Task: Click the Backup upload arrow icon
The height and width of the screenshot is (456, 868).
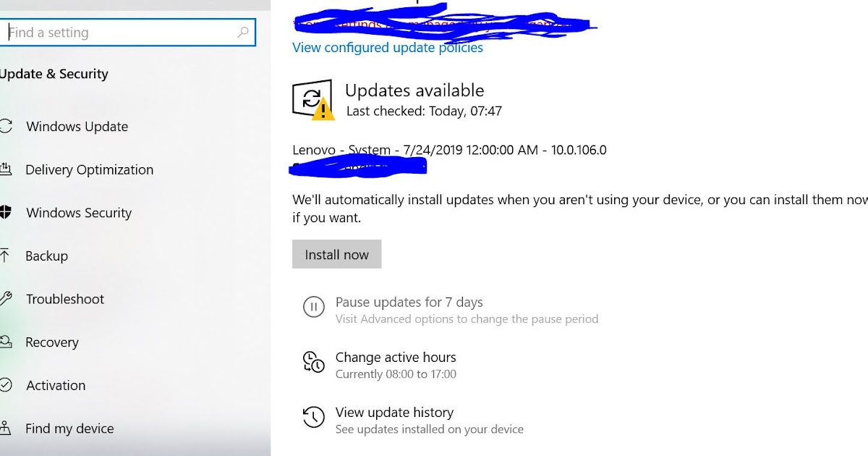Action: [5, 256]
